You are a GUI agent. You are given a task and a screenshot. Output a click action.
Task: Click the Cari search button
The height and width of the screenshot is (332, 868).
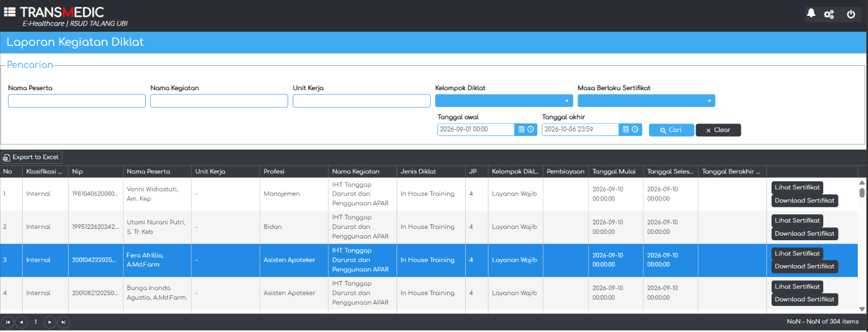672,130
